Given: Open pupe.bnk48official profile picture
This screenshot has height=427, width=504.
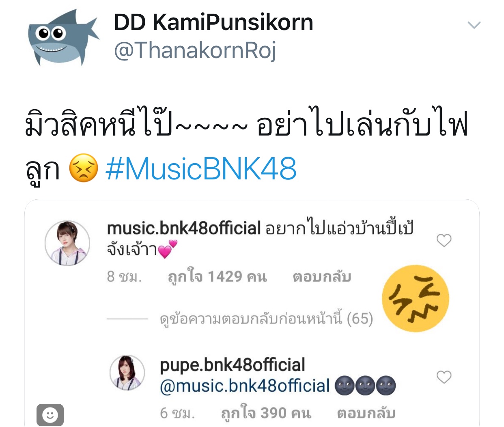Looking at the screenshot, I should click(x=127, y=373).
